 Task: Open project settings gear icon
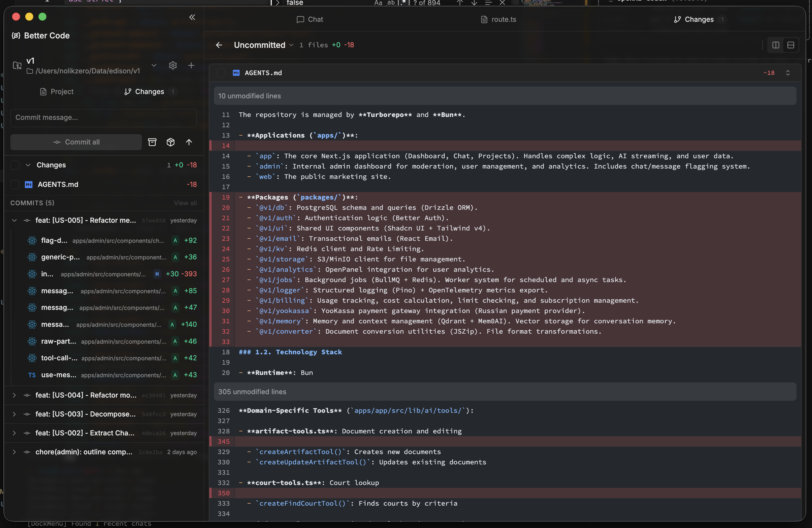click(173, 65)
